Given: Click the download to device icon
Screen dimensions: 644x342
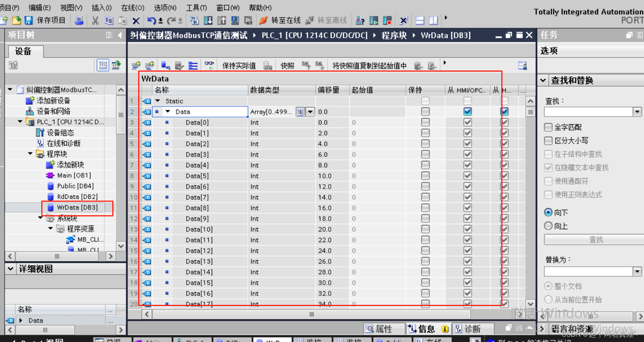Looking at the screenshot, I should pos(208,20).
